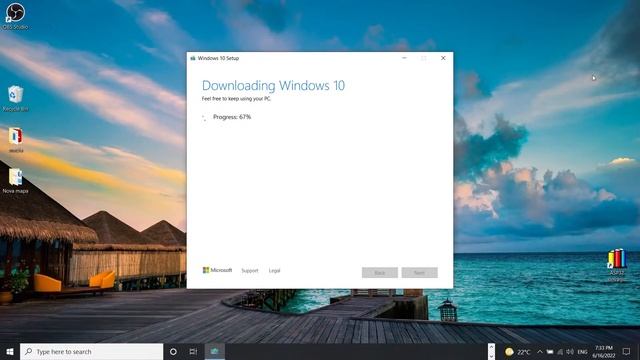The image size is (640, 360).
Task: Select the red and blue desktop icon
Action: coord(16,140)
